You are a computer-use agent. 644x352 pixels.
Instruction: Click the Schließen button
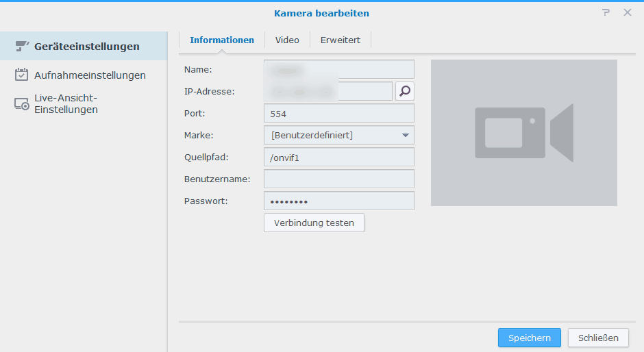(598, 338)
